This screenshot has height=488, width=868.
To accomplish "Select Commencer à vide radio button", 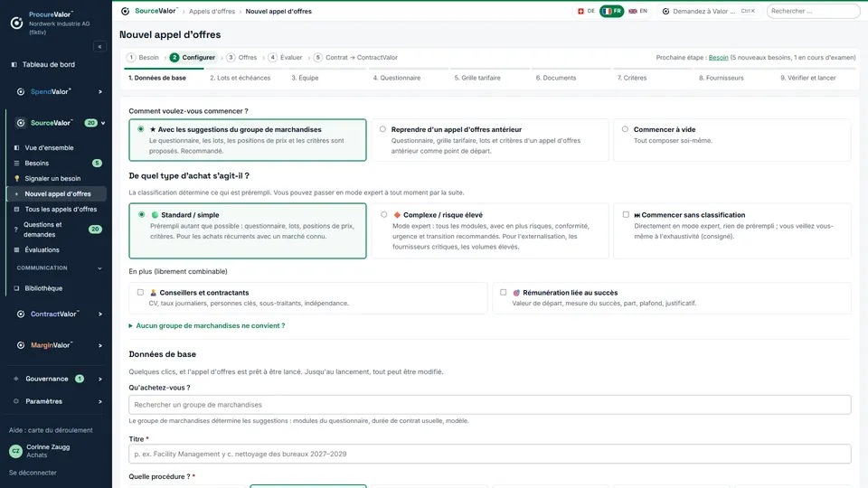I will tap(625, 129).
